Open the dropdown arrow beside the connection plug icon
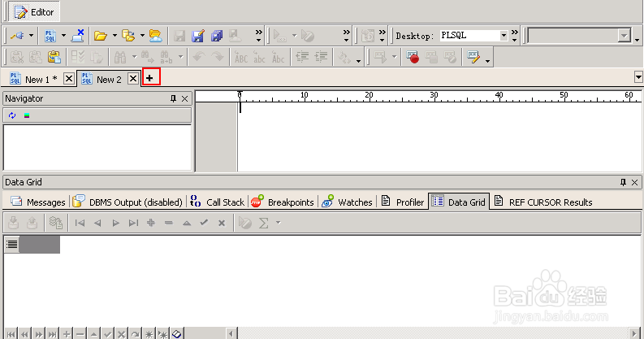The height and width of the screenshot is (339, 644). [x=31, y=36]
